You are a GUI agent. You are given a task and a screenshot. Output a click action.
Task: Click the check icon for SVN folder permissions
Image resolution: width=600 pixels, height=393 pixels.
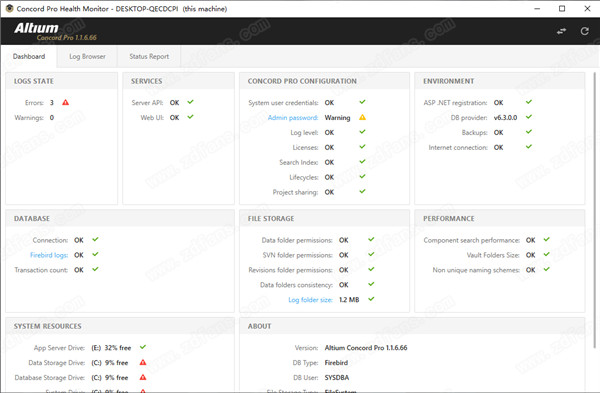click(x=371, y=254)
